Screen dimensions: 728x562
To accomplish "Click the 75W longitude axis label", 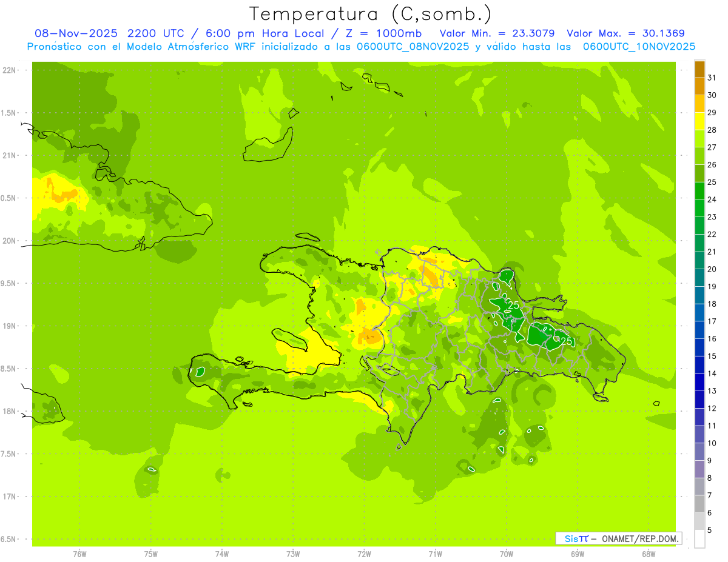I will [x=151, y=554].
